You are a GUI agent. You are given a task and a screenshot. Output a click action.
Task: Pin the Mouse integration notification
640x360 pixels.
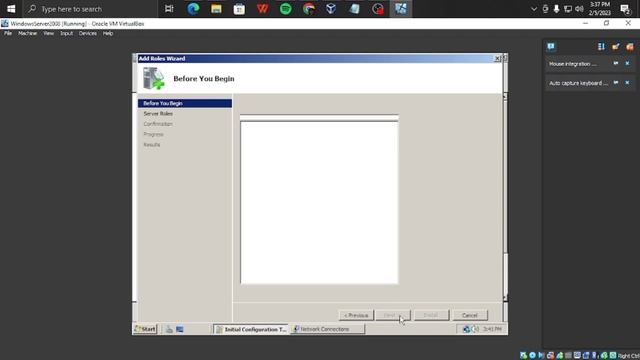pos(616,64)
